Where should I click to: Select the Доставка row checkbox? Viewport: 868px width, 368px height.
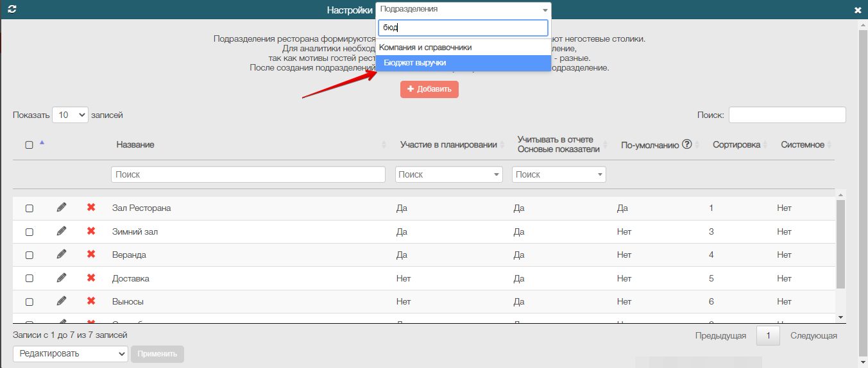29,279
